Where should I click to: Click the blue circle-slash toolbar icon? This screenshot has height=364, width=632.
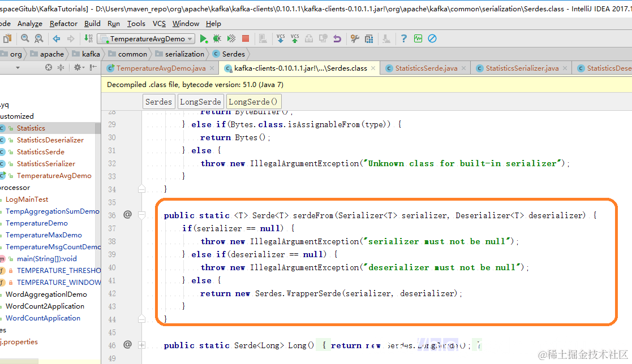[432, 38]
